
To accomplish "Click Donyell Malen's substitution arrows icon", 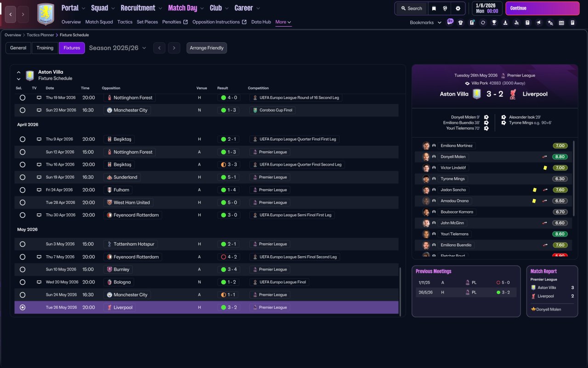I will click(545, 157).
